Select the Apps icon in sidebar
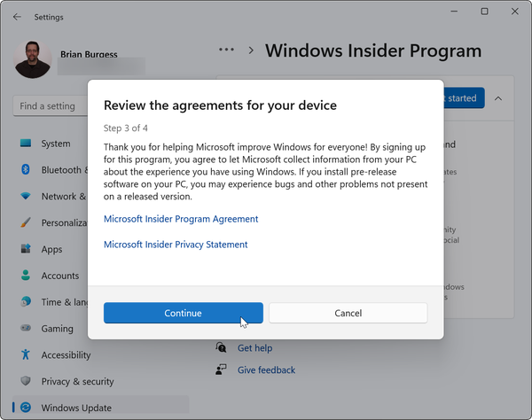Screen dimensions: 532x420 [x=26, y=249]
